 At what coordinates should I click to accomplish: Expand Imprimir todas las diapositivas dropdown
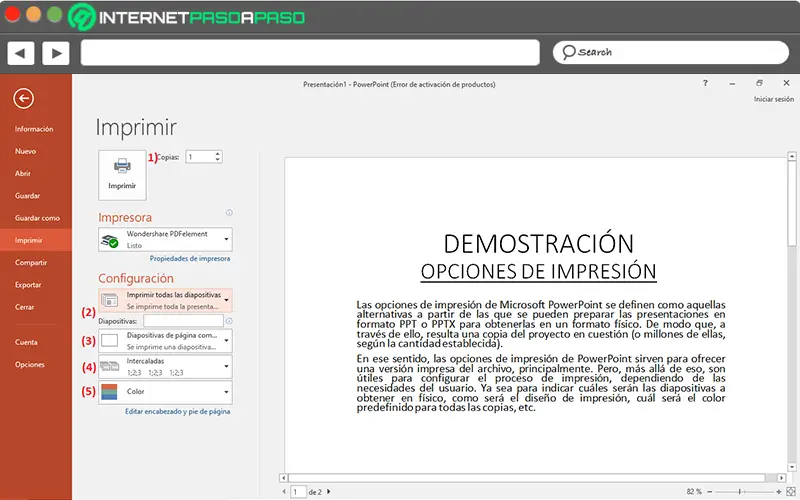tap(165, 300)
